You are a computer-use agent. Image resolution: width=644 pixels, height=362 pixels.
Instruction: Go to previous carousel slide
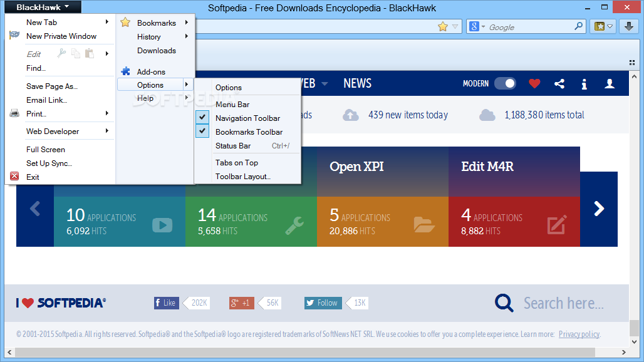(x=35, y=209)
